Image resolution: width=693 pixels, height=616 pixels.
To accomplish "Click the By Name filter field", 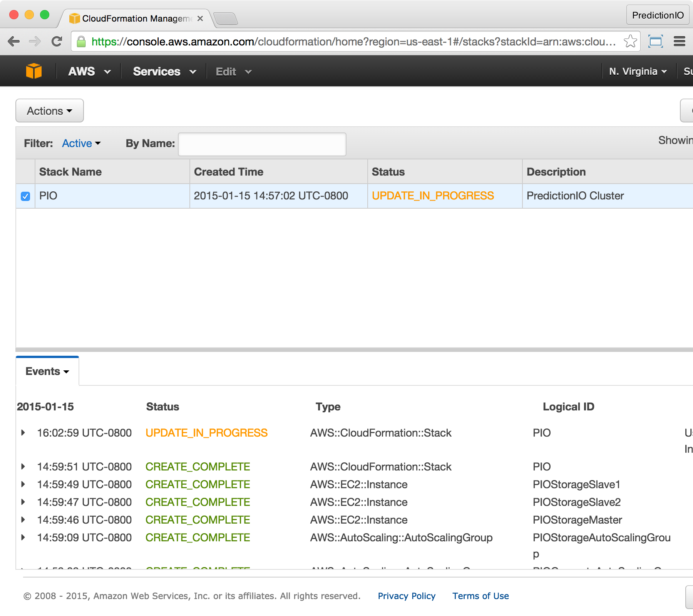I will (262, 144).
